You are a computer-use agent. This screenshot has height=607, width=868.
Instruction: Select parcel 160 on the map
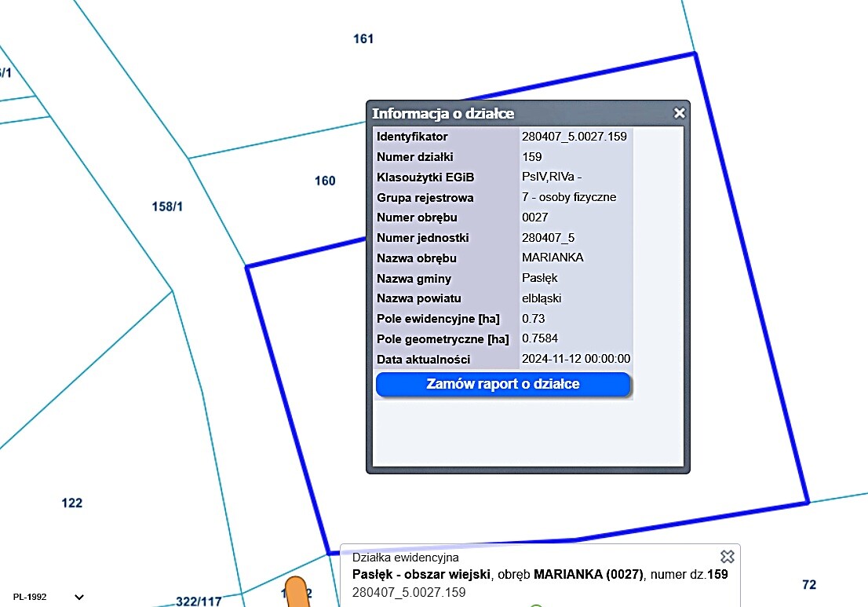coord(325,181)
